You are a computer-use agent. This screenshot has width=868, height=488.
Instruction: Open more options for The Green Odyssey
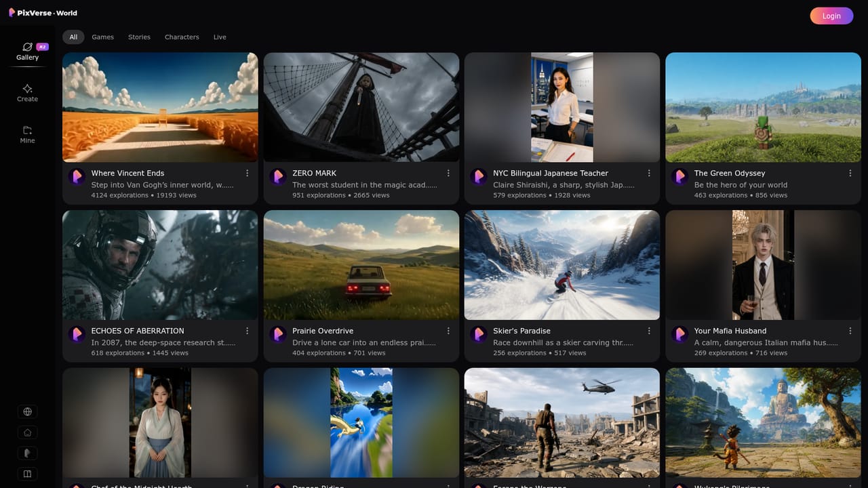click(850, 174)
